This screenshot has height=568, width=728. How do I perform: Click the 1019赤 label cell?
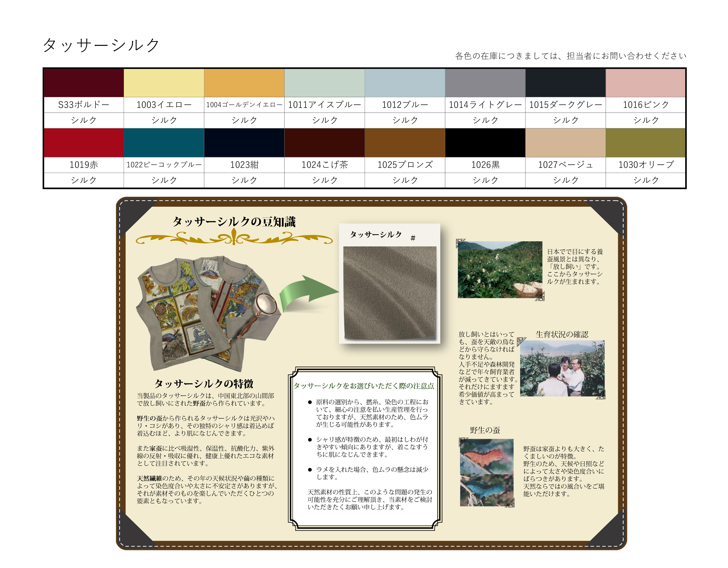point(84,165)
